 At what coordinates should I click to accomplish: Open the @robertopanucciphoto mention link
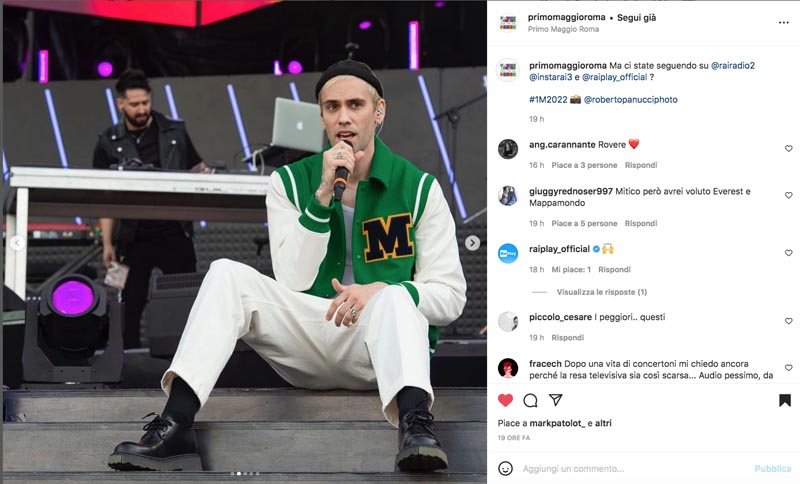point(631,99)
